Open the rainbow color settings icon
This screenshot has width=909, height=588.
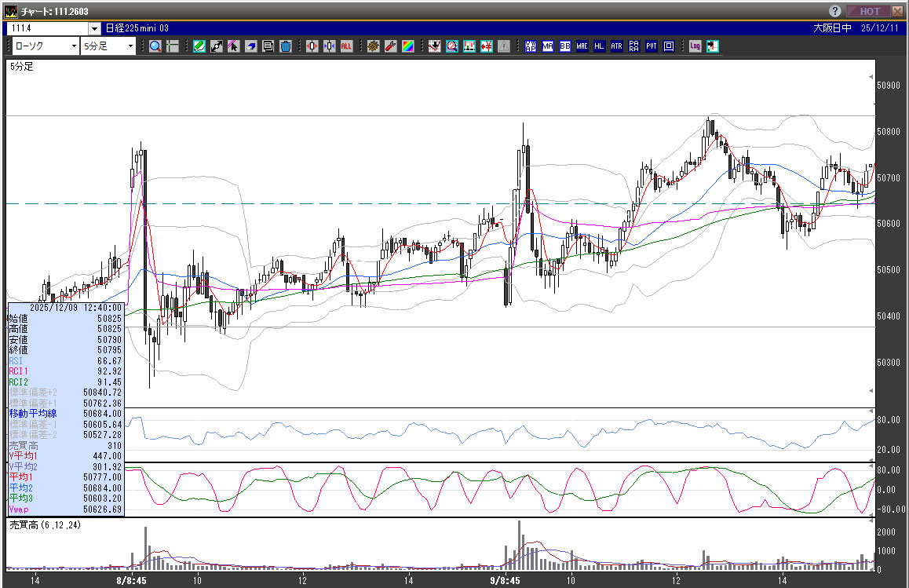407,46
